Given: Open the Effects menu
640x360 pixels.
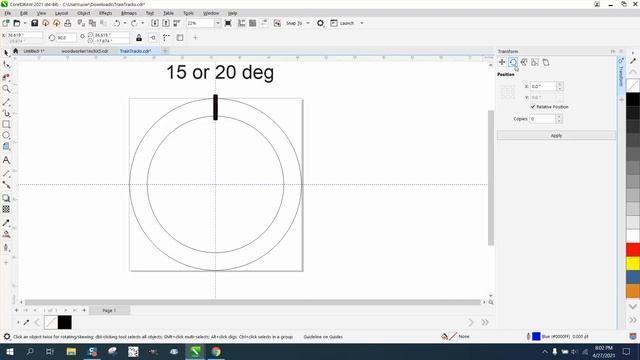Looking at the screenshot, I should pos(105,13).
